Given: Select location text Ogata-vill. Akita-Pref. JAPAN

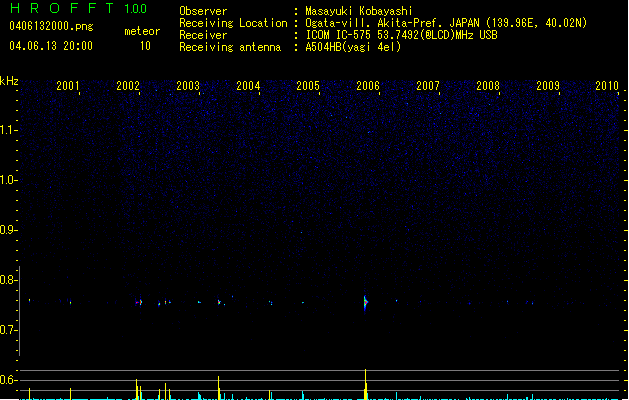Looking at the screenshot, I should 392,23.
